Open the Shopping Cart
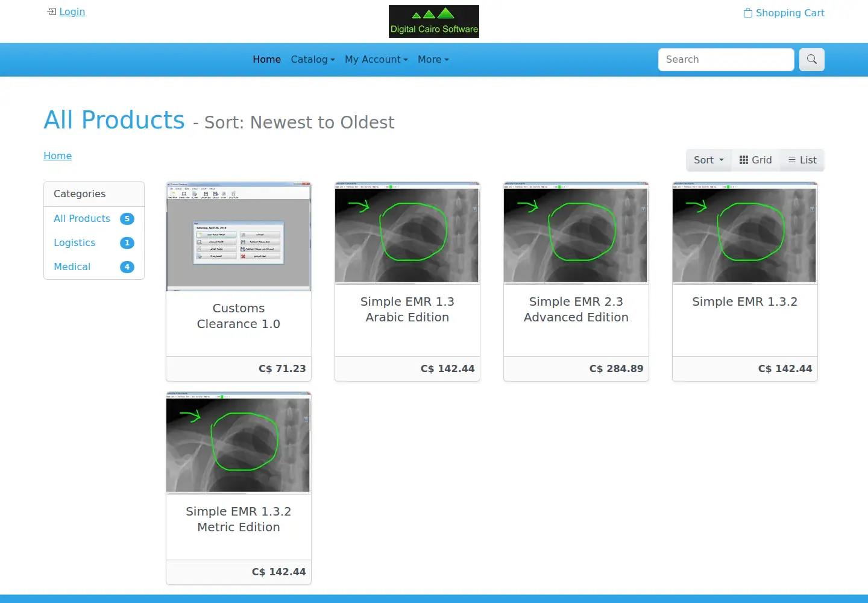The image size is (868, 603). point(784,13)
